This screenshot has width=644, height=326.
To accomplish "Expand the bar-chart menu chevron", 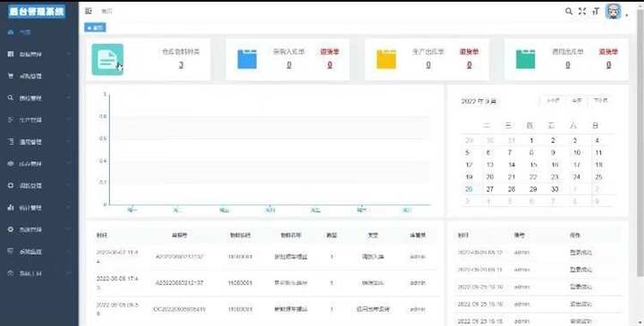I will click(x=68, y=208).
